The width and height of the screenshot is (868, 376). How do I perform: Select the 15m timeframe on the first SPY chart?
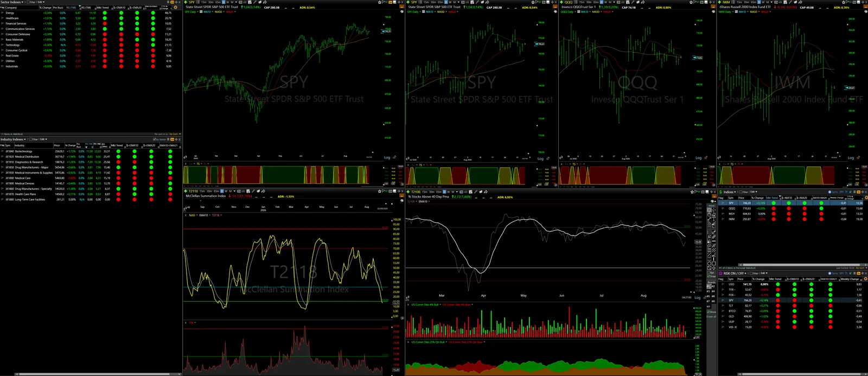[204, 2]
